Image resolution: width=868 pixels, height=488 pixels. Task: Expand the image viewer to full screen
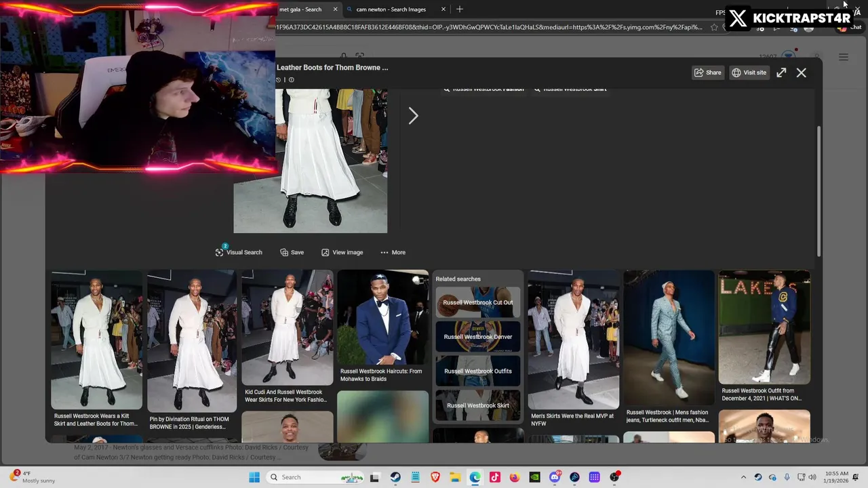(781, 73)
